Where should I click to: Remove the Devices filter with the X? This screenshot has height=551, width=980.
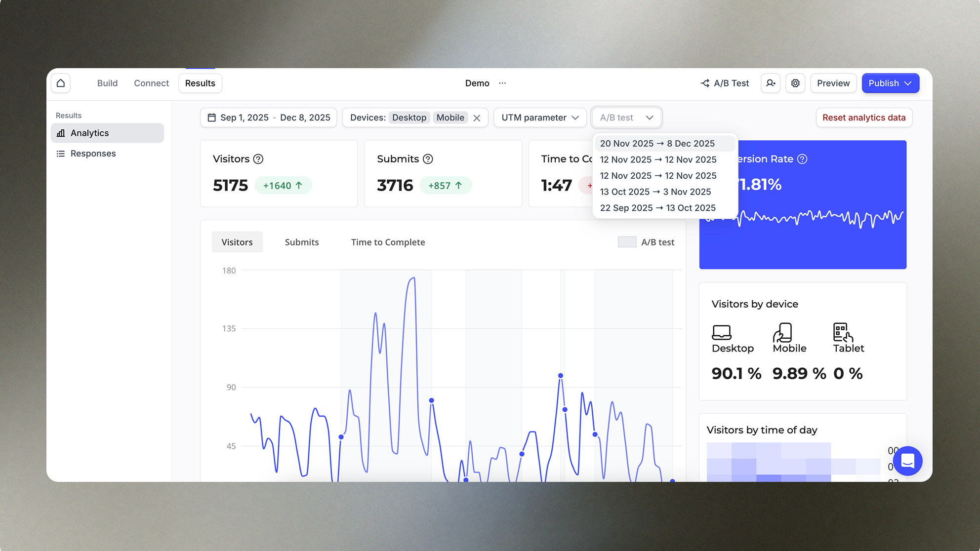pos(477,118)
